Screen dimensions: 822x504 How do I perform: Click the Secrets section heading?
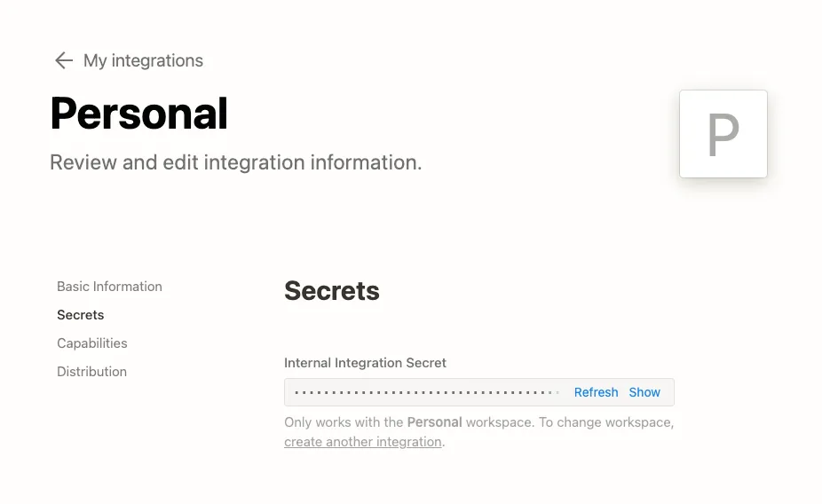tap(331, 291)
